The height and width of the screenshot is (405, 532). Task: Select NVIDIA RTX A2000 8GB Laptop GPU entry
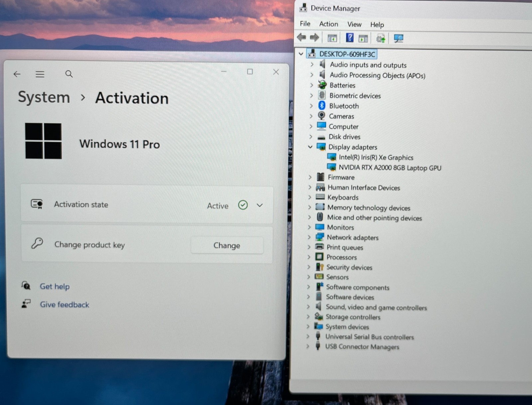coord(390,168)
